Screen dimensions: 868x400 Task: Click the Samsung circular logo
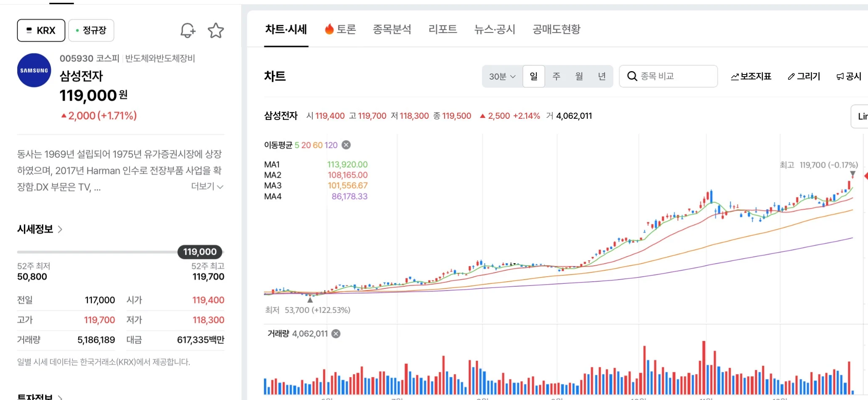pyautogui.click(x=34, y=70)
